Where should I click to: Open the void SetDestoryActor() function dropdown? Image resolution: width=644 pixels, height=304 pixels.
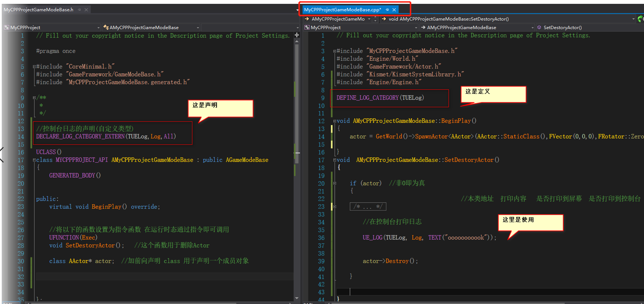(508, 19)
